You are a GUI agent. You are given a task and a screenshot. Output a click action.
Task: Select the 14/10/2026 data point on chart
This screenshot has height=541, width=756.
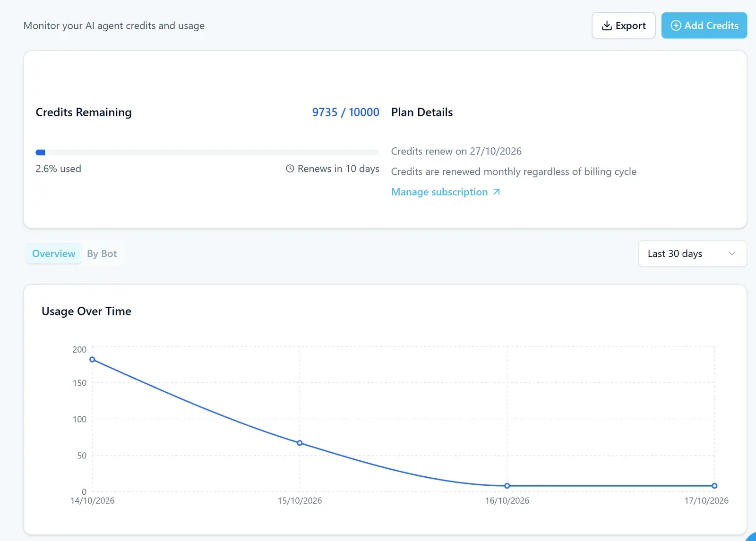pyautogui.click(x=93, y=359)
